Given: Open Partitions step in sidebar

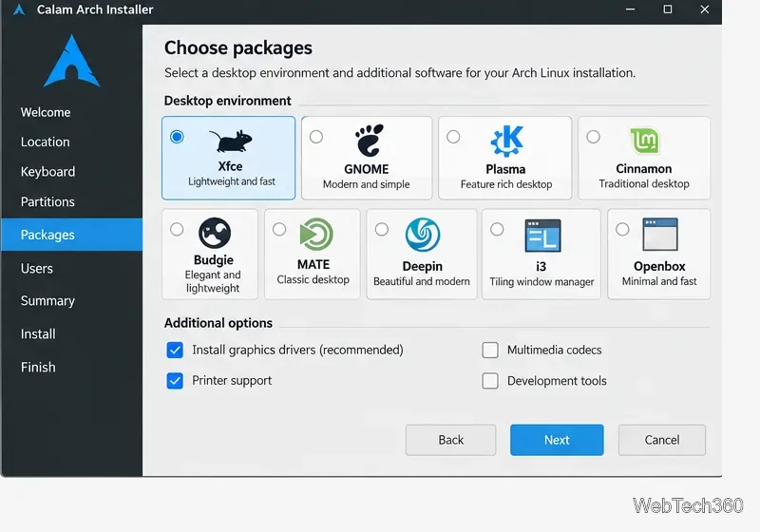Looking at the screenshot, I should point(47,201).
